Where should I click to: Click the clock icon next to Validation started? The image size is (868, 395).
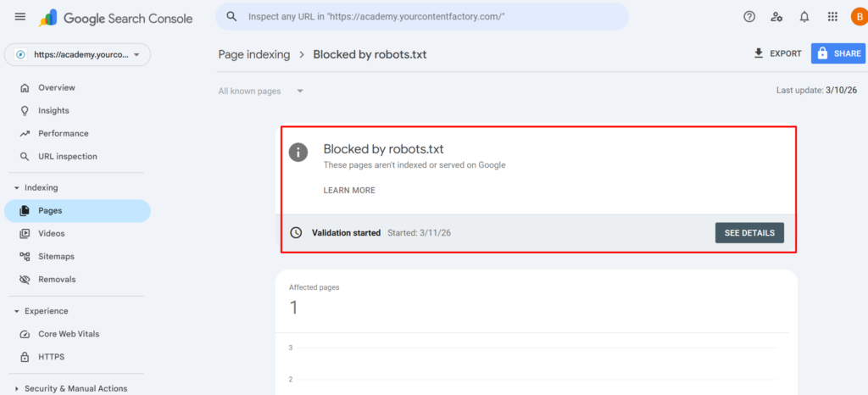point(296,232)
